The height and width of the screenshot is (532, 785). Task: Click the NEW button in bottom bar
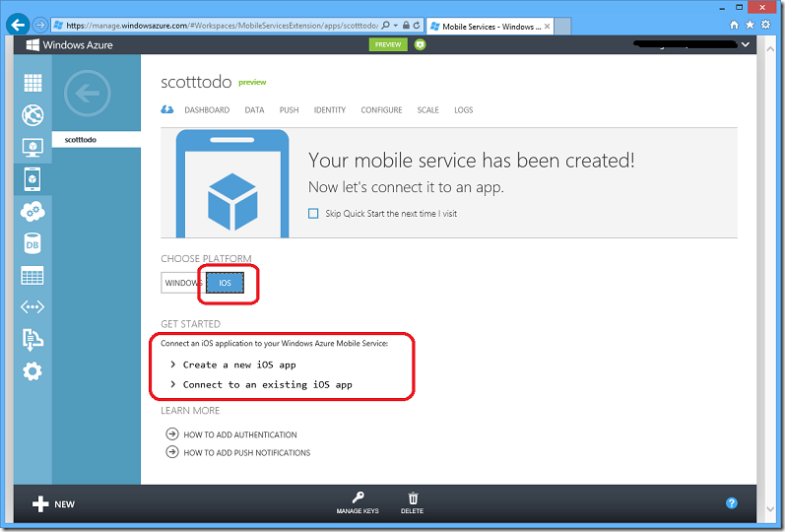click(x=53, y=504)
